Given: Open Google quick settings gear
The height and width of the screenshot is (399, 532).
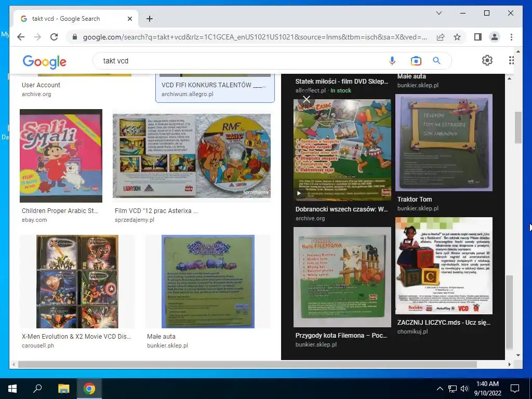Looking at the screenshot, I should click(487, 60).
